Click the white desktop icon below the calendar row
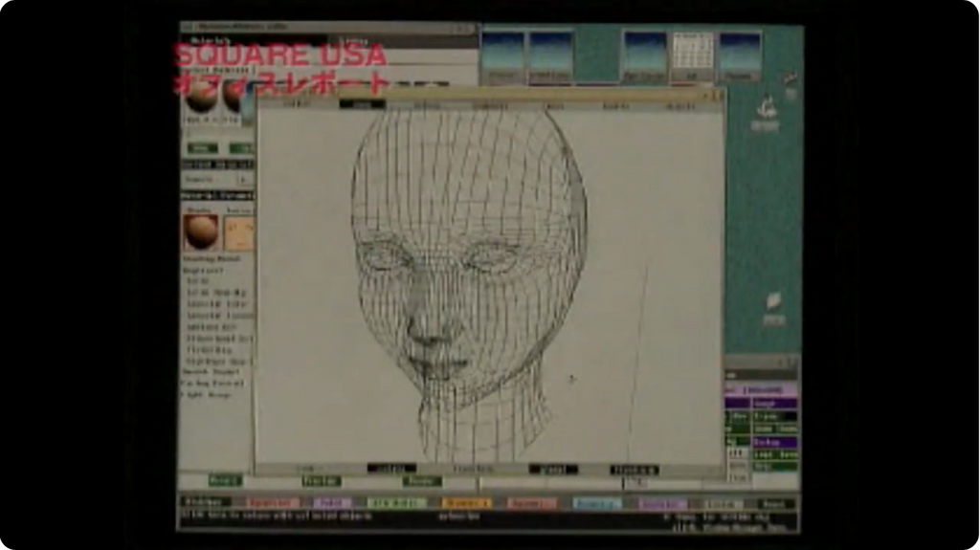980x550 pixels. point(766,113)
